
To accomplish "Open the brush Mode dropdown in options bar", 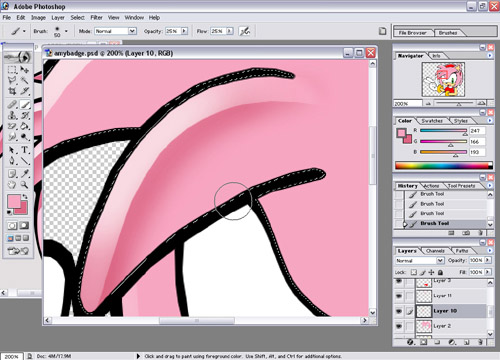I will tap(132, 31).
